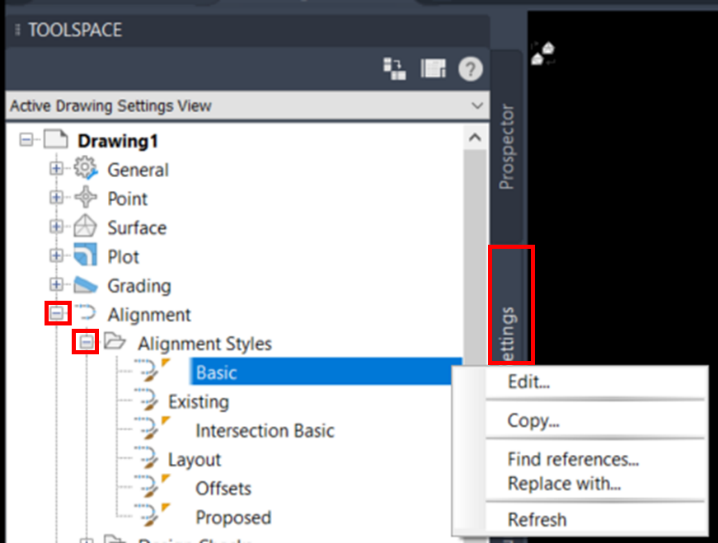Collapse the Alignment tree node
Image resolution: width=718 pixels, height=543 pixels.
click(x=57, y=315)
